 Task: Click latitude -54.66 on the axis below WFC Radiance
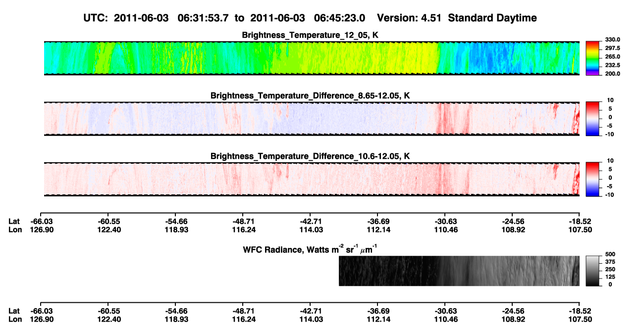point(176,311)
